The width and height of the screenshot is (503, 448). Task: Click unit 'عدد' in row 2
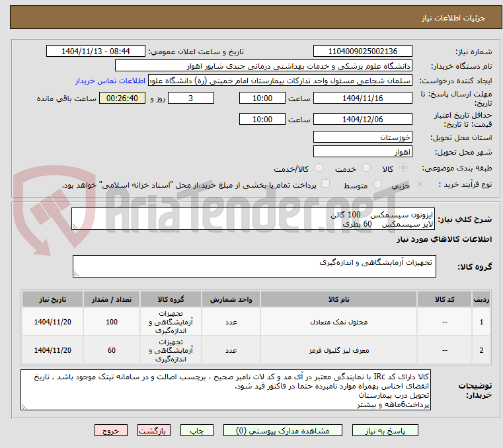coord(231,350)
